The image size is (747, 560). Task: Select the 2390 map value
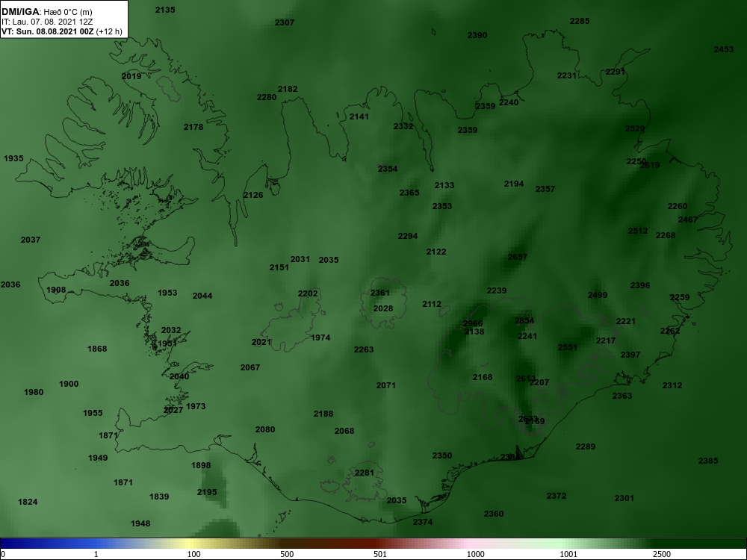pos(477,36)
